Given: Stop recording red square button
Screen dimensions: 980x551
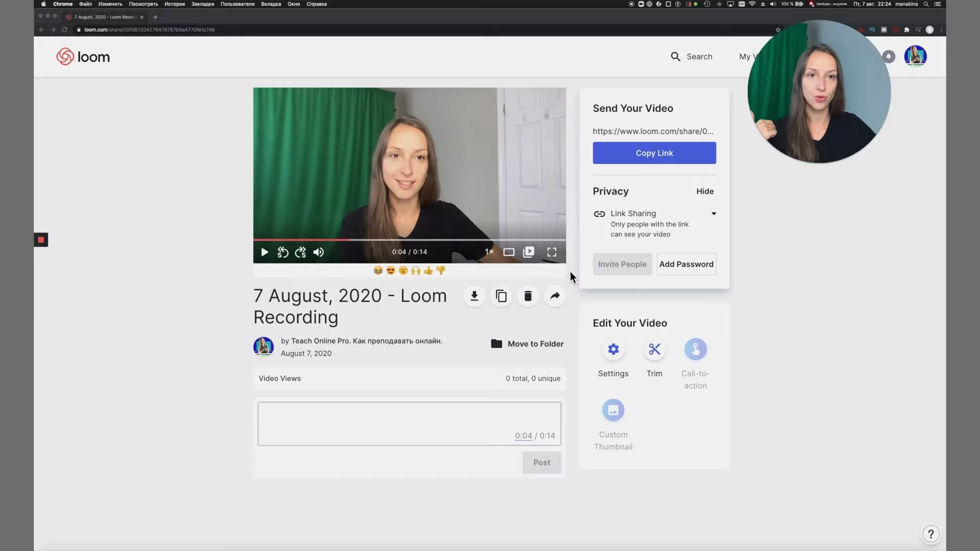Looking at the screenshot, I should pyautogui.click(x=41, y=240).
